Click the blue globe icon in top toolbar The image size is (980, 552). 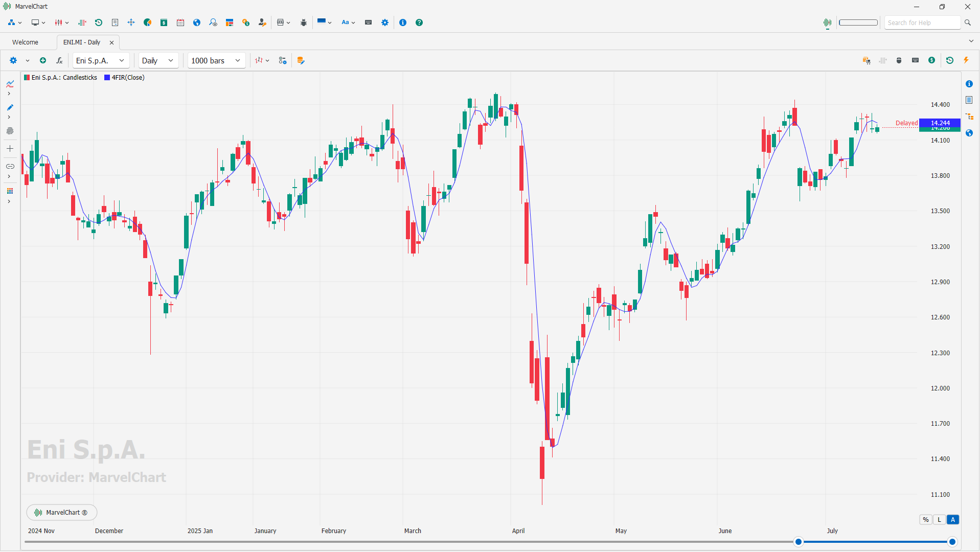tap(197, 22)
